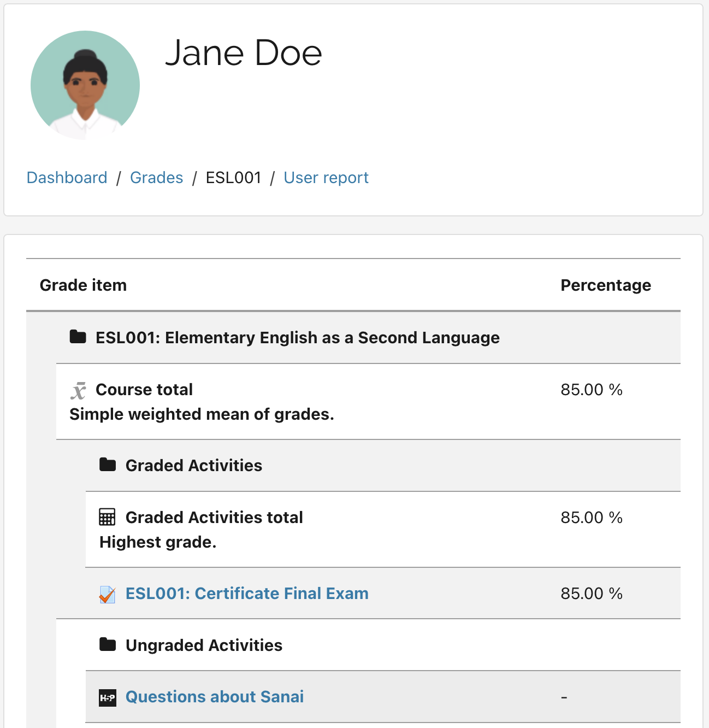Viewport: 709px width, 728px height.
Task: Click the dash value for Questions about Sanai
Action: pos(564,697)
